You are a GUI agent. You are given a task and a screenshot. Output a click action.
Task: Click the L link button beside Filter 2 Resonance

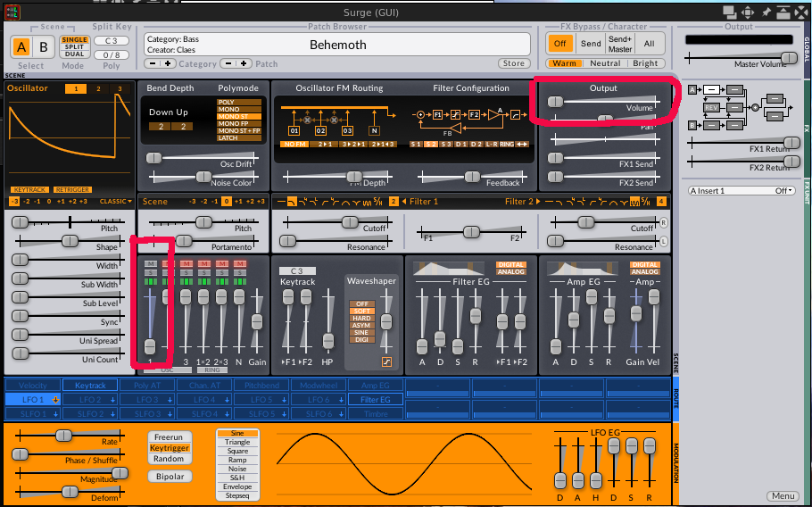pos(664,241)
